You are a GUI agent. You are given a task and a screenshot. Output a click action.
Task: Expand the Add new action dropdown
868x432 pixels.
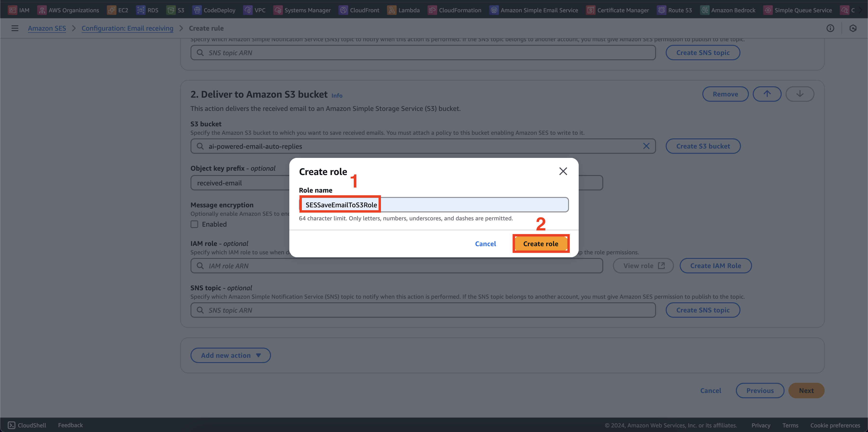pyautogui.click(x=231, y=355)
